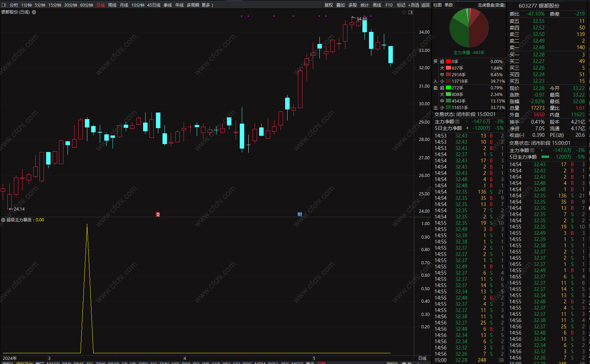Click the 换手 value 0.41%
This screenshot has height=364, width=590.
coord(538,122)
